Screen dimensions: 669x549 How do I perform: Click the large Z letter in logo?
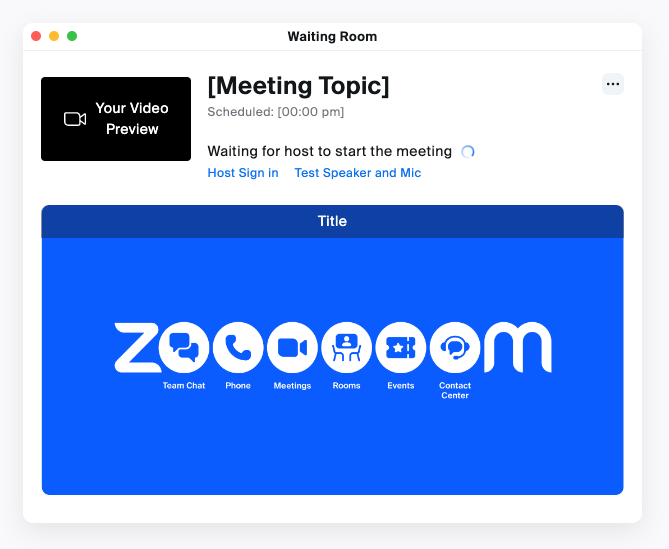(137, 347)
